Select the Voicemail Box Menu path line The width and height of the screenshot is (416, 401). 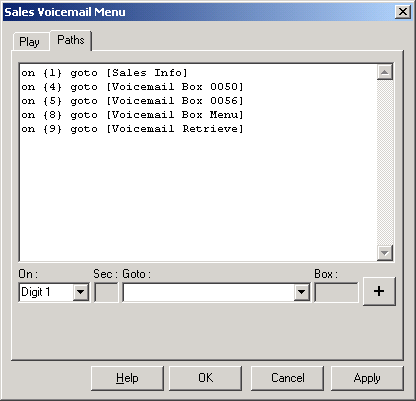click(132, 115)
